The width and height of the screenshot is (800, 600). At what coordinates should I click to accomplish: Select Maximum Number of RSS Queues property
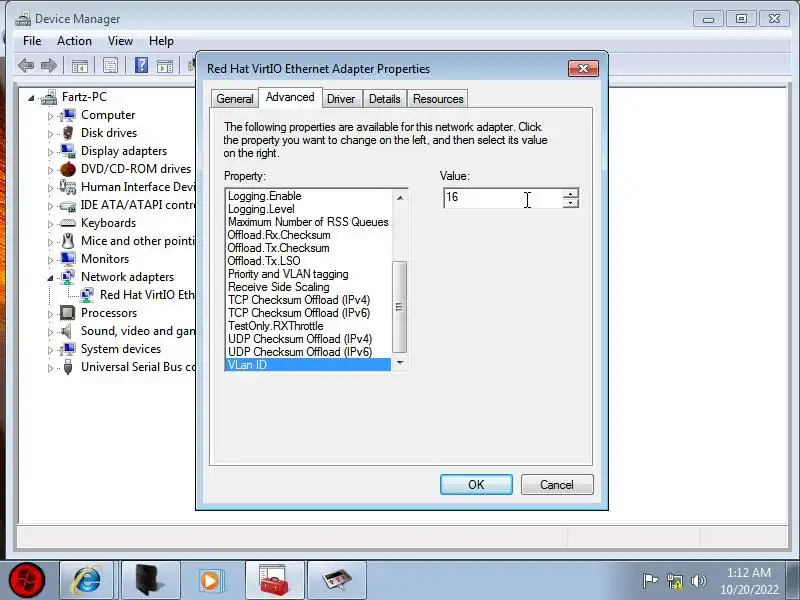[x=308, y=222]
